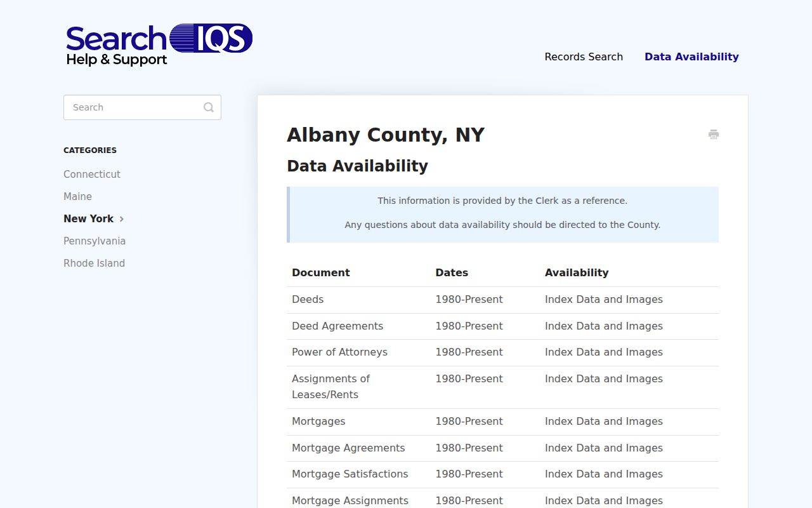Click the Deed Agreements cell
The image size is (812, 508).
point(337,326)
